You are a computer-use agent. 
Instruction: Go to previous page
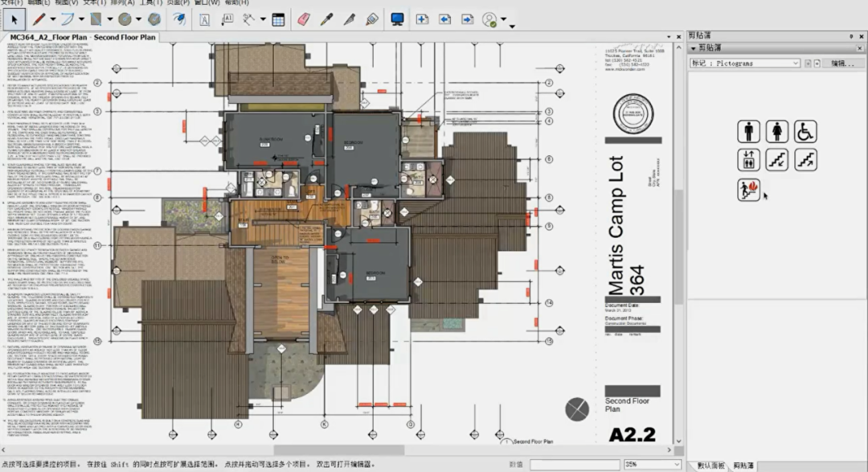coord(444,20)
